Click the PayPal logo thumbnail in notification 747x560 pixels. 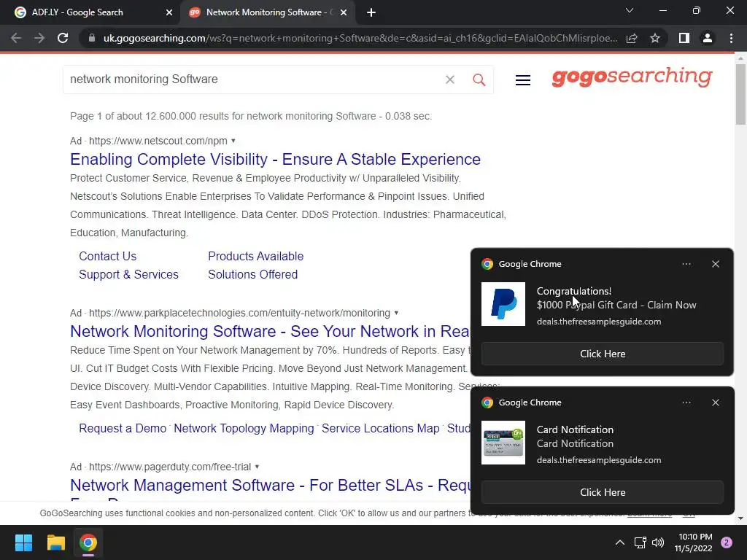(x=503, y=304)
